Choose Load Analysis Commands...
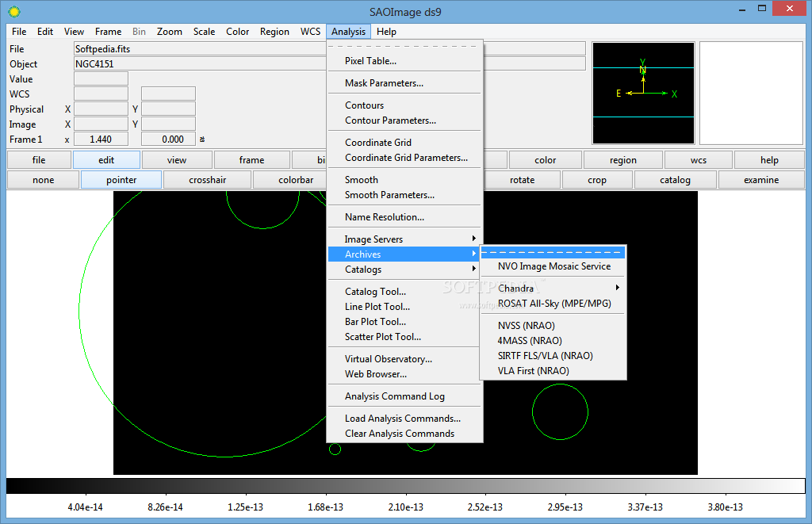Viewport: 812px width, 524px height. pyautogui.click(x=405, y=419)
